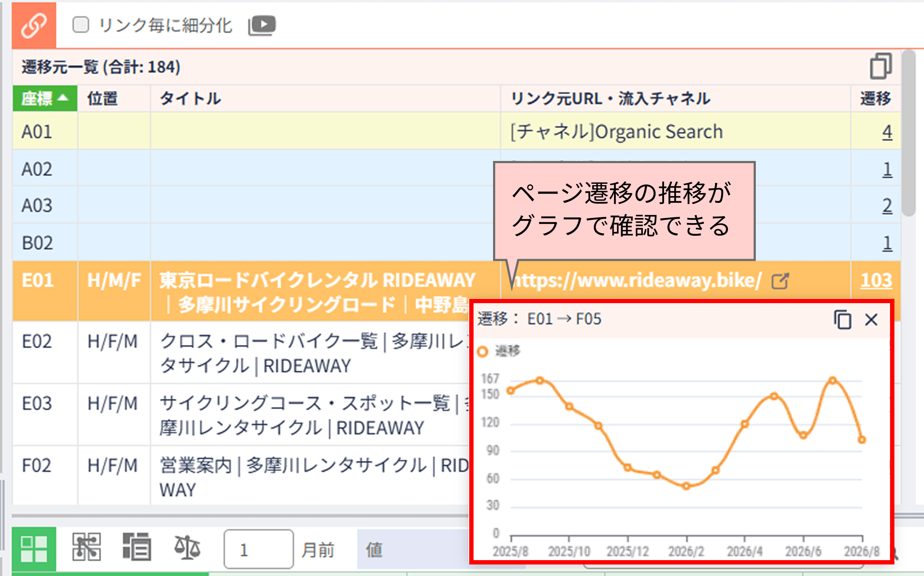Select the list view icon in bottom toolbar
The image size is (924, 576).
coord(137,547)
